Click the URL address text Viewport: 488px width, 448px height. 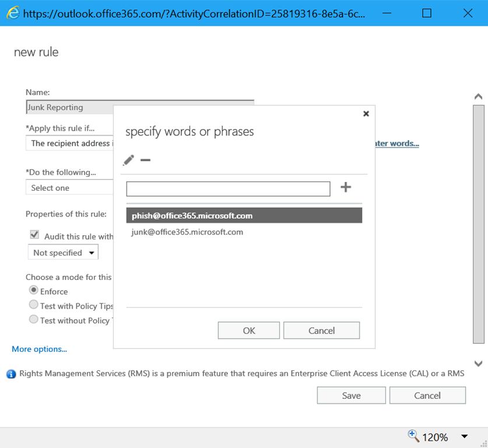tap(194, 13)
